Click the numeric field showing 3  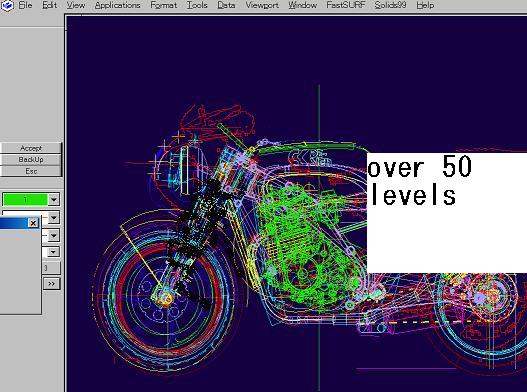51,268
